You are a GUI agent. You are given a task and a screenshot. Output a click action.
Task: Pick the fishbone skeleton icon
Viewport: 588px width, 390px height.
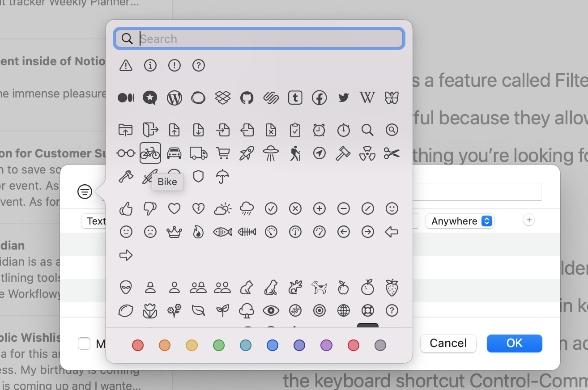coord(247,232)
